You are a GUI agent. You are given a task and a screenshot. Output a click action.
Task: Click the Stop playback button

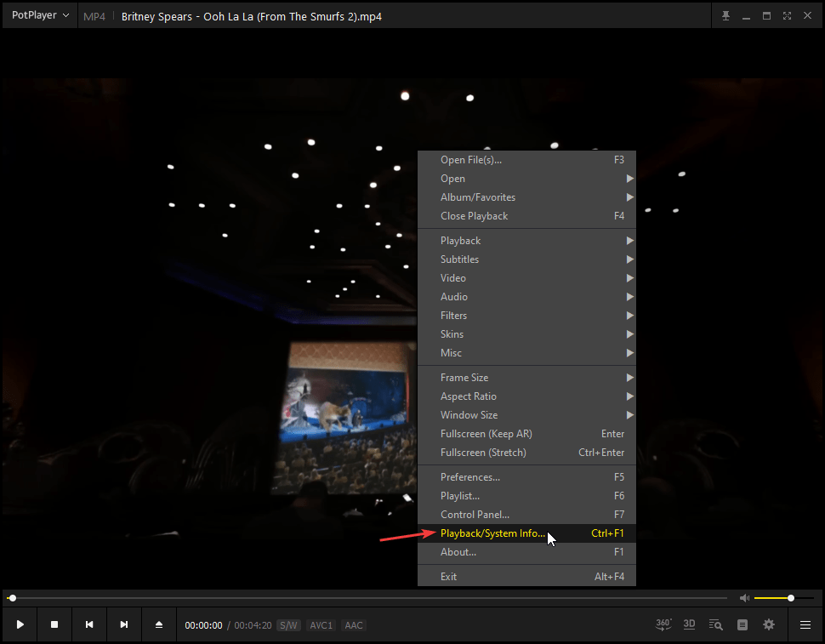54,624
